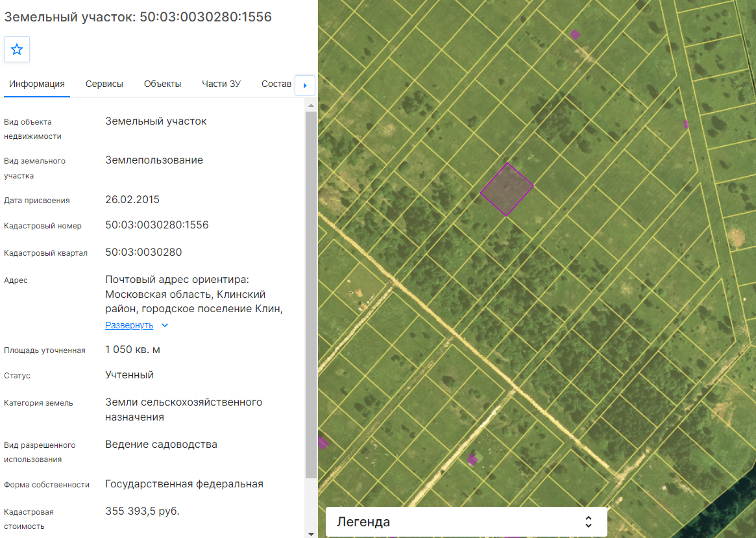Show more tabs with right arrow button
Viewport: 756px width, 538px height.
point(305,85)
